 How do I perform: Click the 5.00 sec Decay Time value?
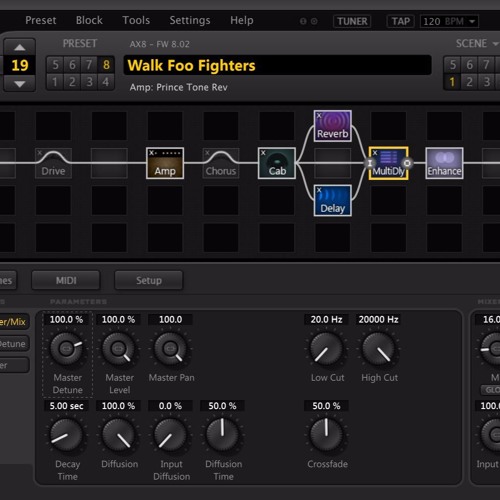click(x=66, y=406)
